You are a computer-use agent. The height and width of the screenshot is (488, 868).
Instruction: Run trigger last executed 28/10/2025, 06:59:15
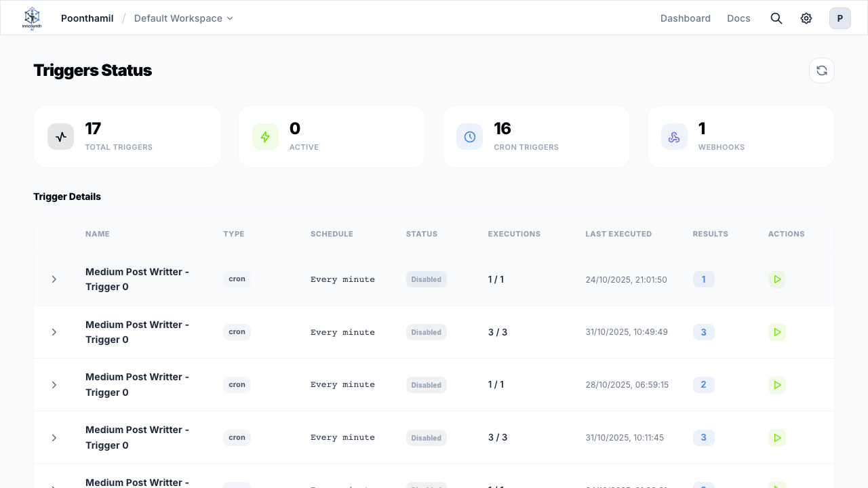pos(777,385)
